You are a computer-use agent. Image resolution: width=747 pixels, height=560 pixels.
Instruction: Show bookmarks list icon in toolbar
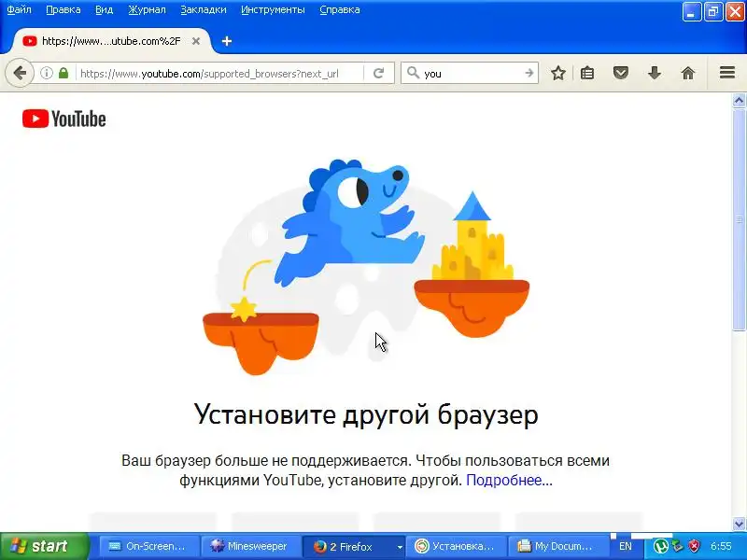click(587, 73)
